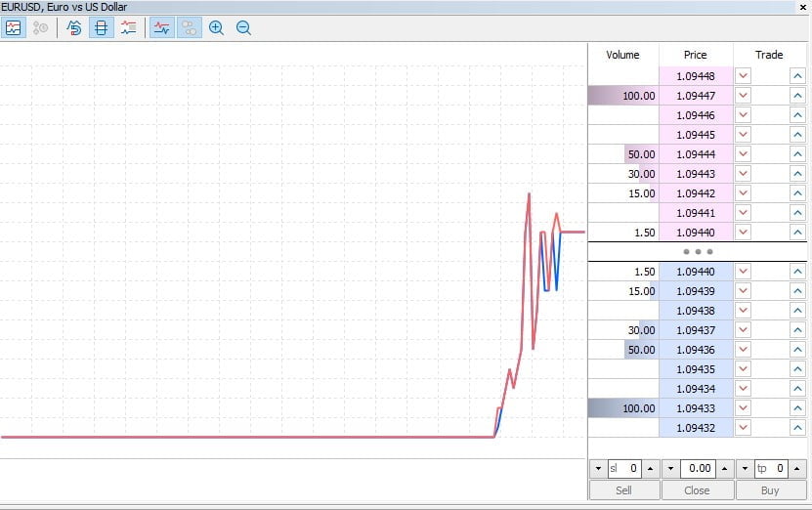This screenshot has width=812, height=510.
Task: Click the blue up arrow at bid 1.09440
Action: pyautogui.click(x=797, y=272)
